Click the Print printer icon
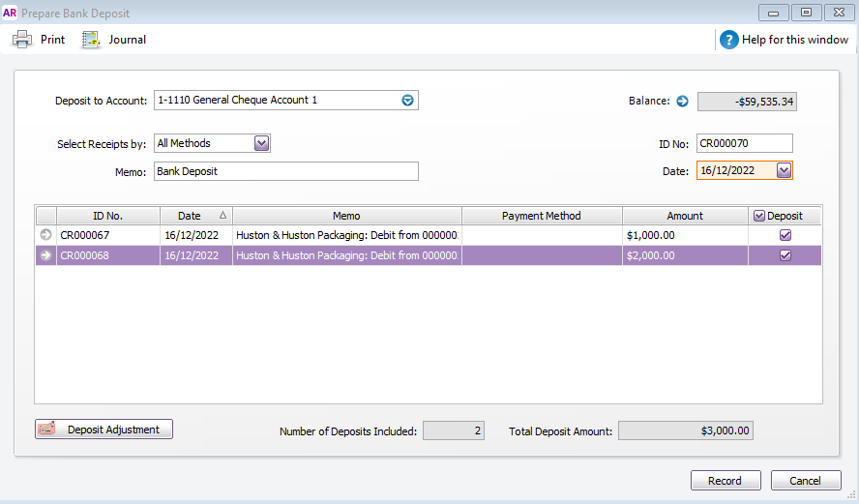This screenshot has width=859, height=504. coord(22,40)
